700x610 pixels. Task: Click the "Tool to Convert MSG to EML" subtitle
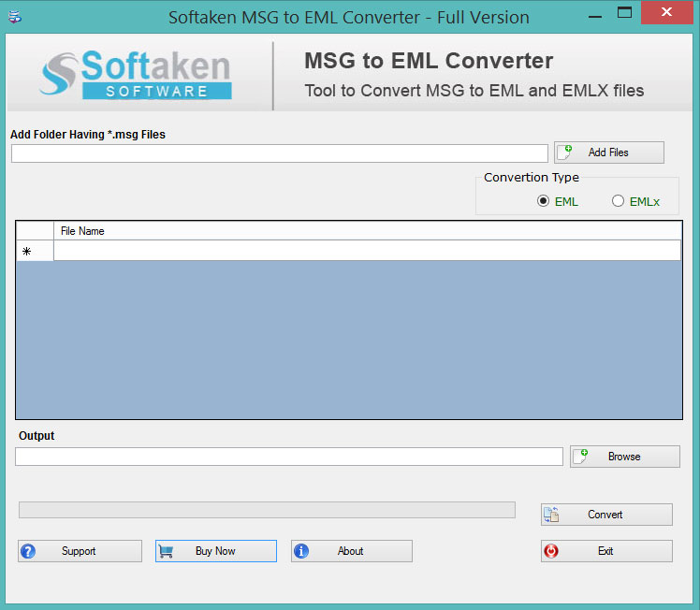click(x=474, y=91)
